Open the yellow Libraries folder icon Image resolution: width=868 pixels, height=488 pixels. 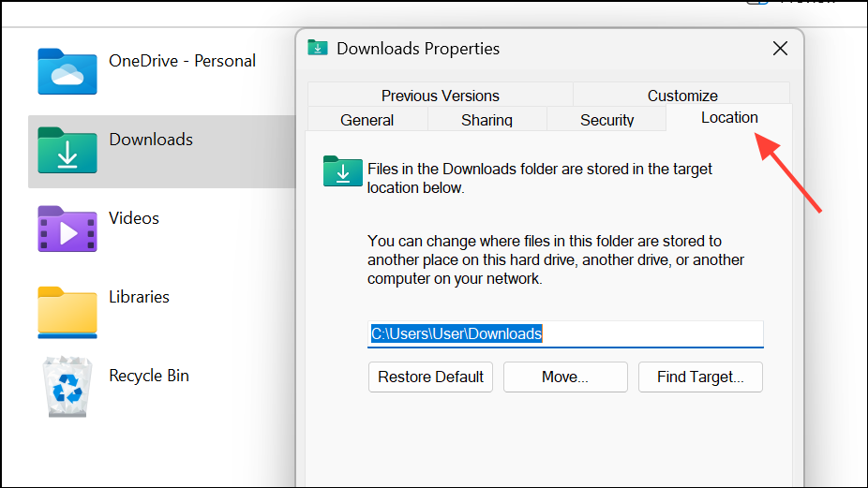(x=67, y=312)
